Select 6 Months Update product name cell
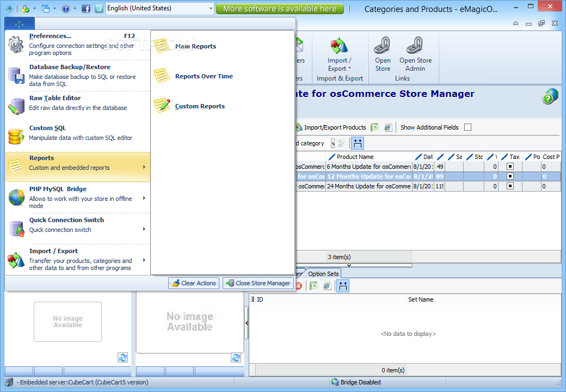 click(x=369, y=167)
